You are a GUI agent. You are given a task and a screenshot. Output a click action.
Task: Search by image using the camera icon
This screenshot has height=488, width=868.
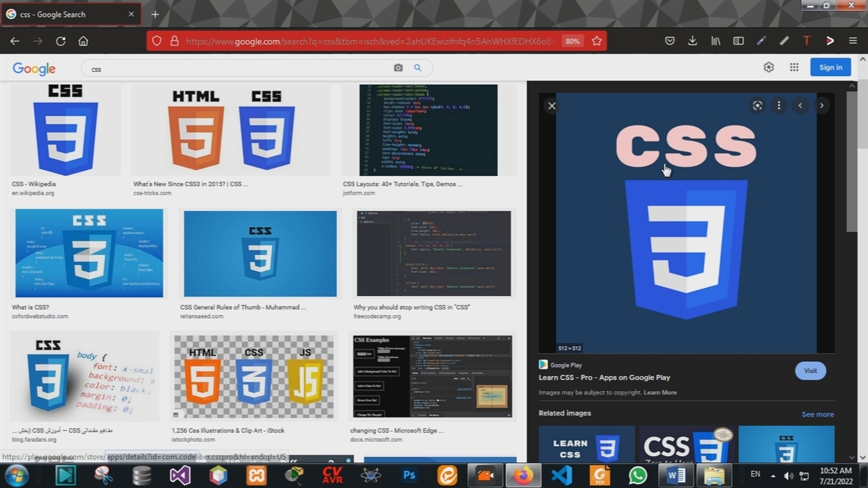(398, 68)
